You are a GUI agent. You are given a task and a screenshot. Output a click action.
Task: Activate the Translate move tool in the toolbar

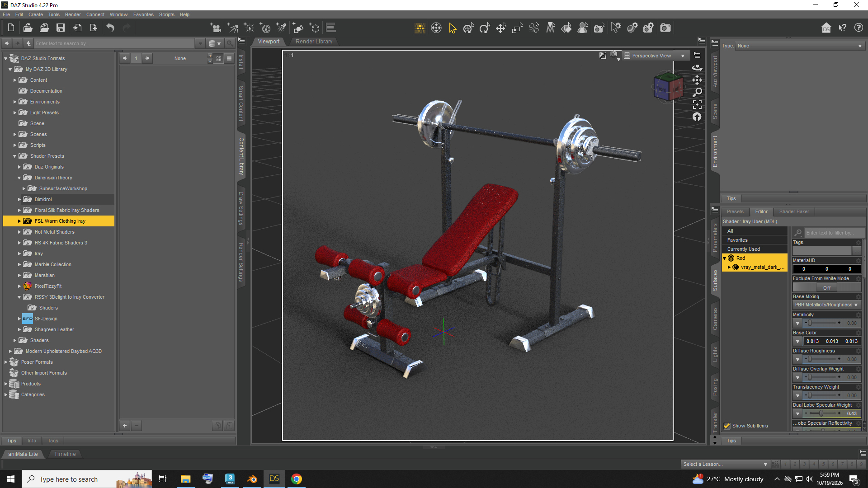point(501,28)
